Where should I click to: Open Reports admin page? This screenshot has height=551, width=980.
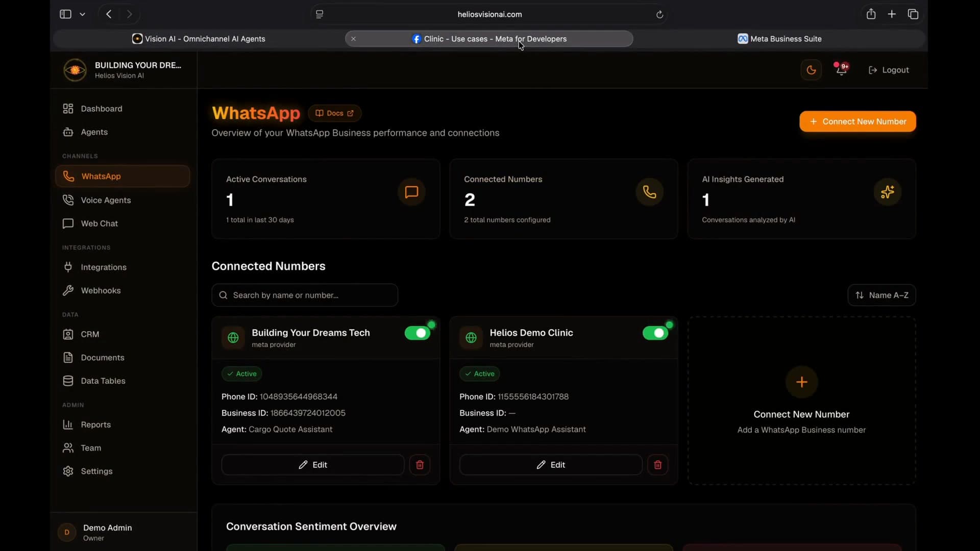(x=122, y=424)
